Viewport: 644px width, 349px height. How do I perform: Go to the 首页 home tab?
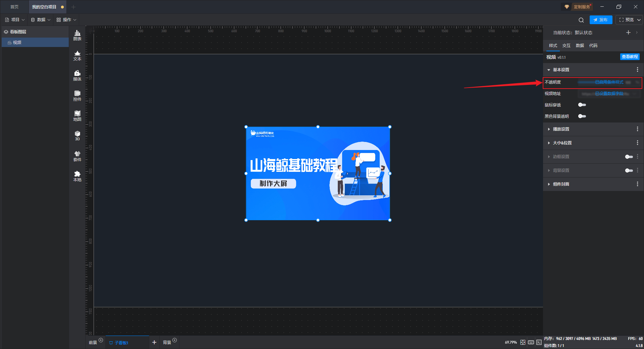coord(14,7)
